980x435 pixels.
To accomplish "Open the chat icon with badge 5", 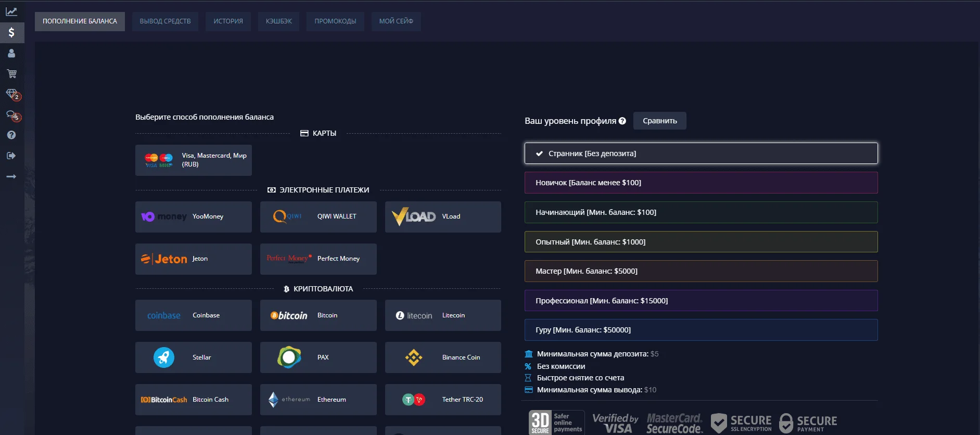I will 12,115.
